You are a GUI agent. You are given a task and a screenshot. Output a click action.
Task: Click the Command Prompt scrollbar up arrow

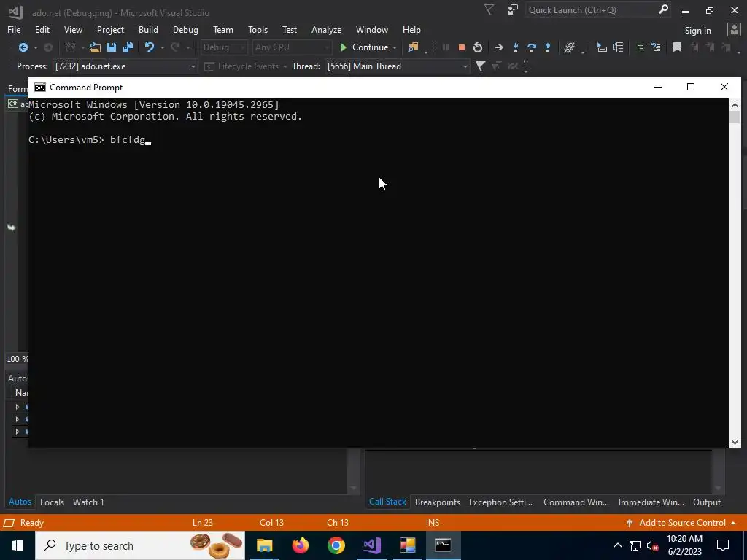pyautogui.click(x=735, y=105)
